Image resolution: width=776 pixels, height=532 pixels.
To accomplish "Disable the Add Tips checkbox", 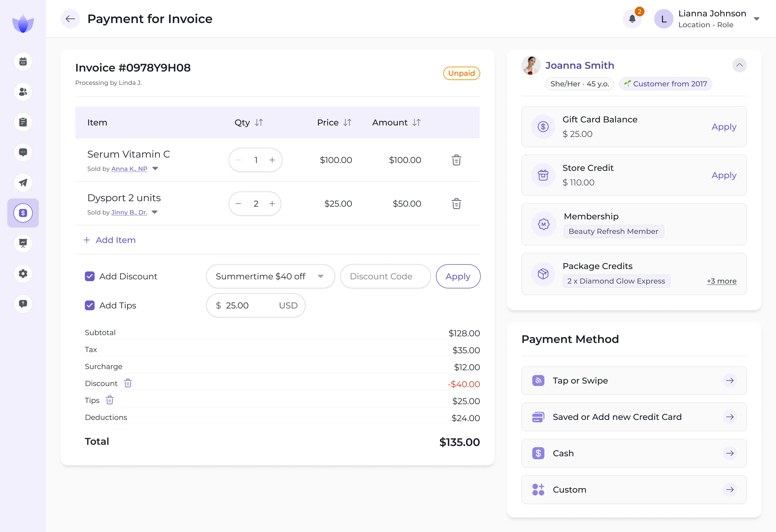I will click(90, 305).
